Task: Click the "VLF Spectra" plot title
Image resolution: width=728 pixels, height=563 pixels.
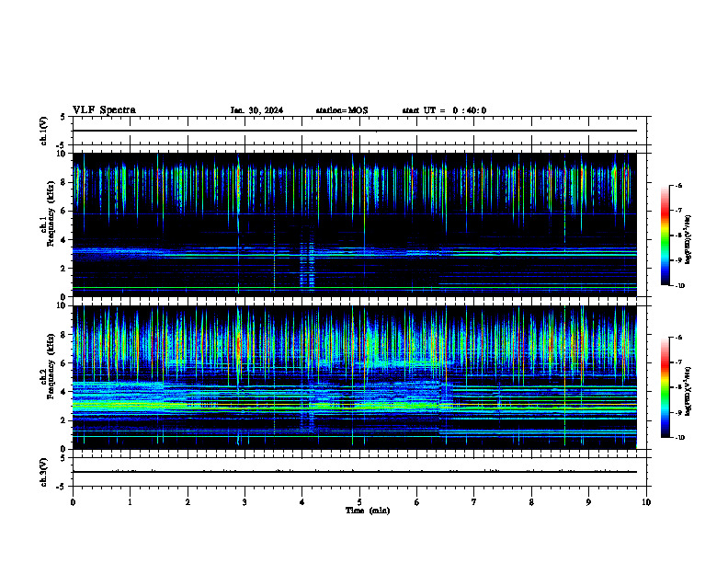Action: coord(104,110)
